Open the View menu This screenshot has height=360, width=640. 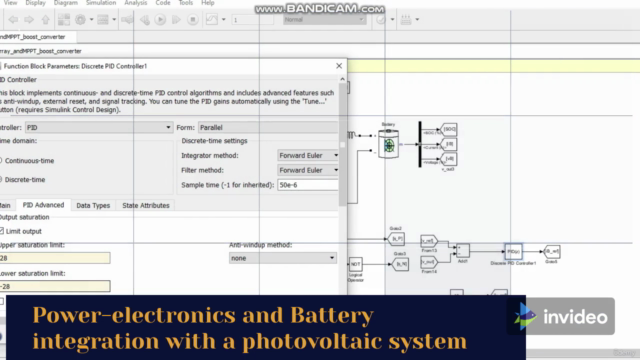(10, 3)
